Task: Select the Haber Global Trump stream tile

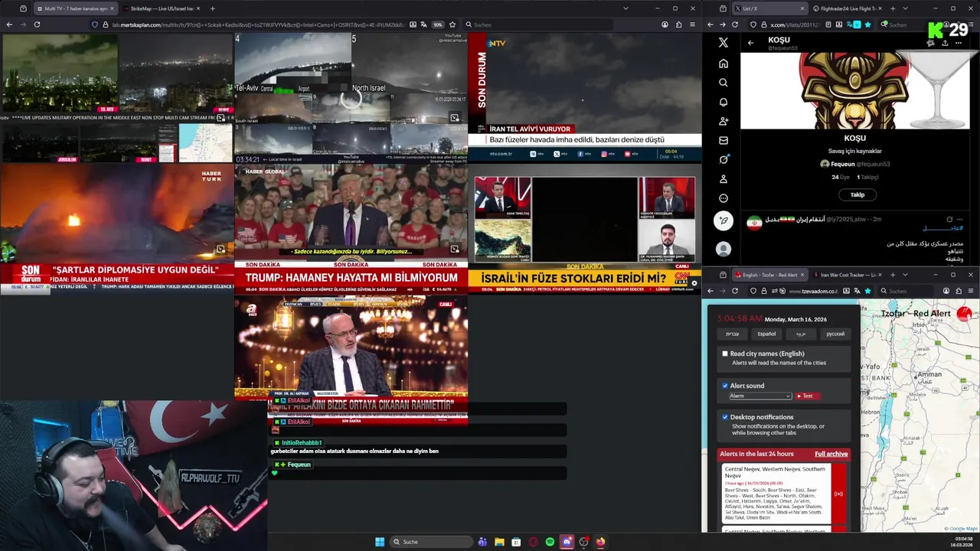Action: 351,228
